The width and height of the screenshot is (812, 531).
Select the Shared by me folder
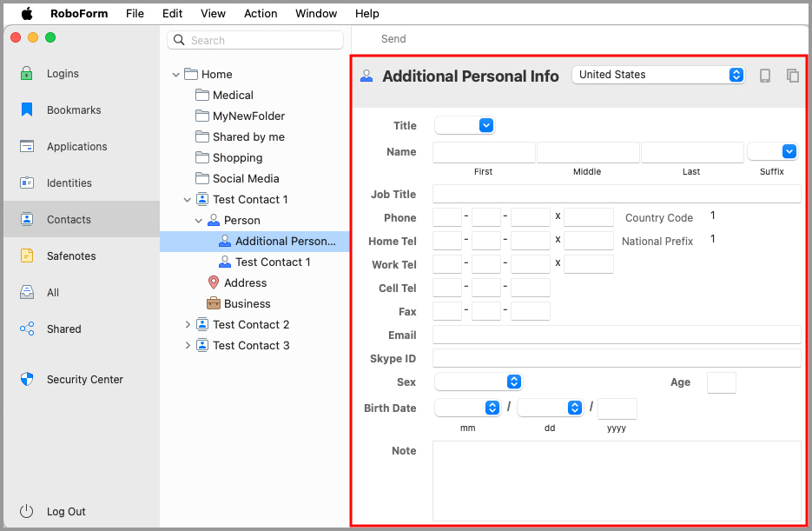248,136
